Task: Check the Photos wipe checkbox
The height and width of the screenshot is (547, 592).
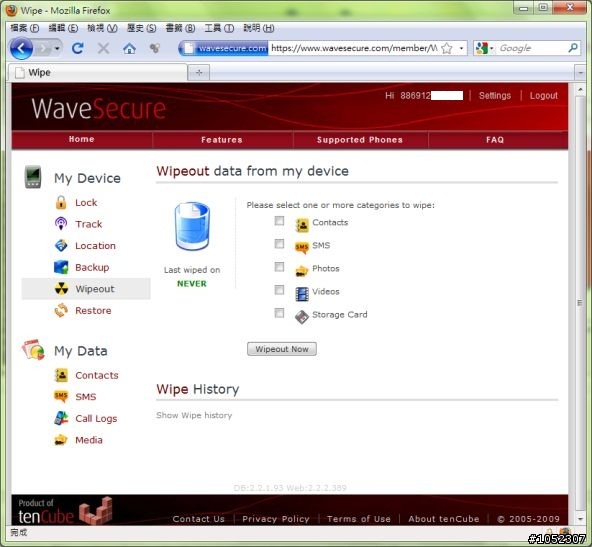Action: click(x=279, y=267)
